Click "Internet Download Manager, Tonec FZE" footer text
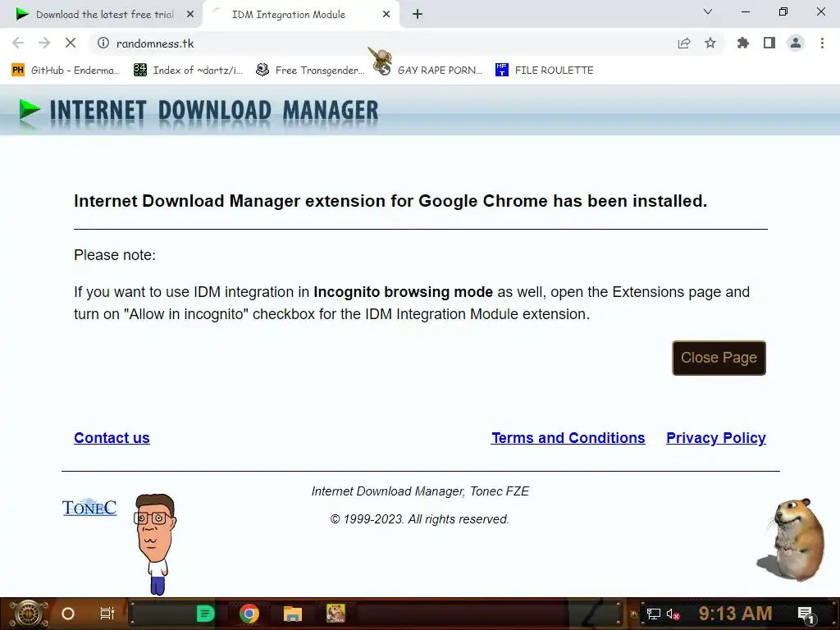Screen dimensions: 840x630 (x=420, y=491)
